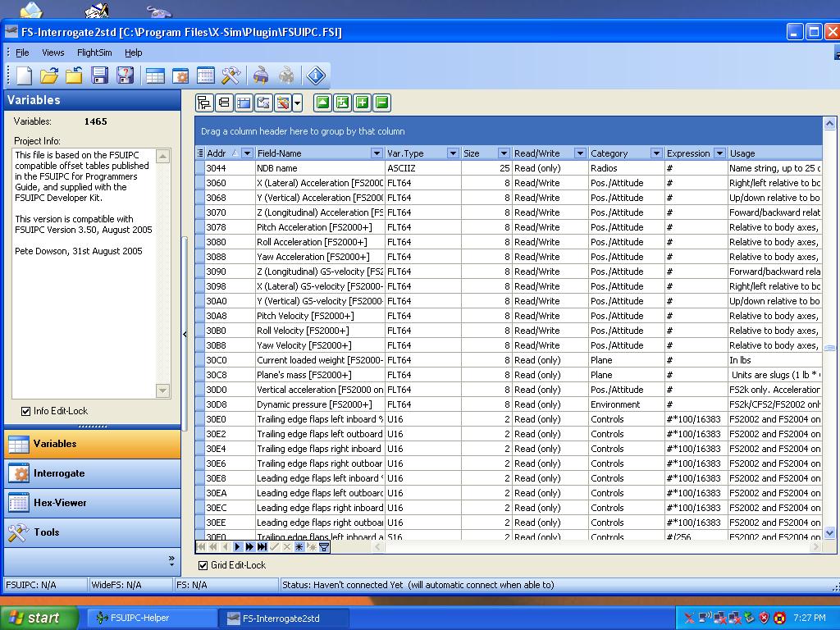This screenshot has height=630, width=840.
Task: Click the Windows start button
Action: pyautogui.click(x=38, y=618)
